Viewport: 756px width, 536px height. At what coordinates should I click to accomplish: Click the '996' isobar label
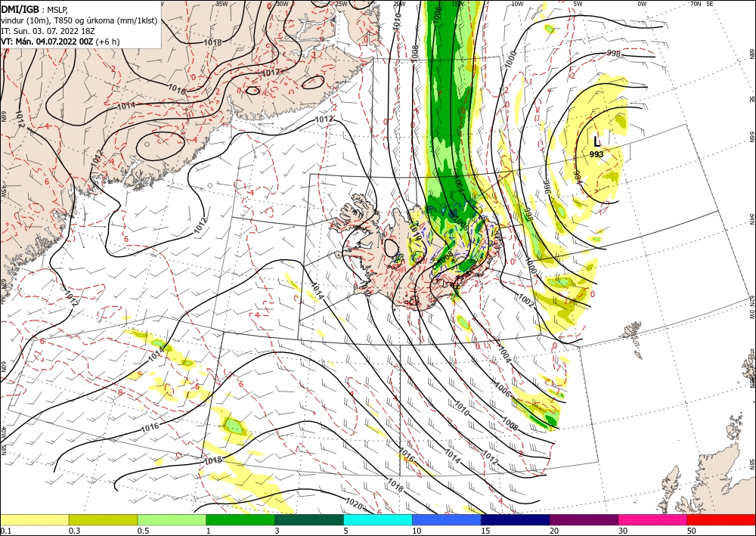click(x=547, y=185)
